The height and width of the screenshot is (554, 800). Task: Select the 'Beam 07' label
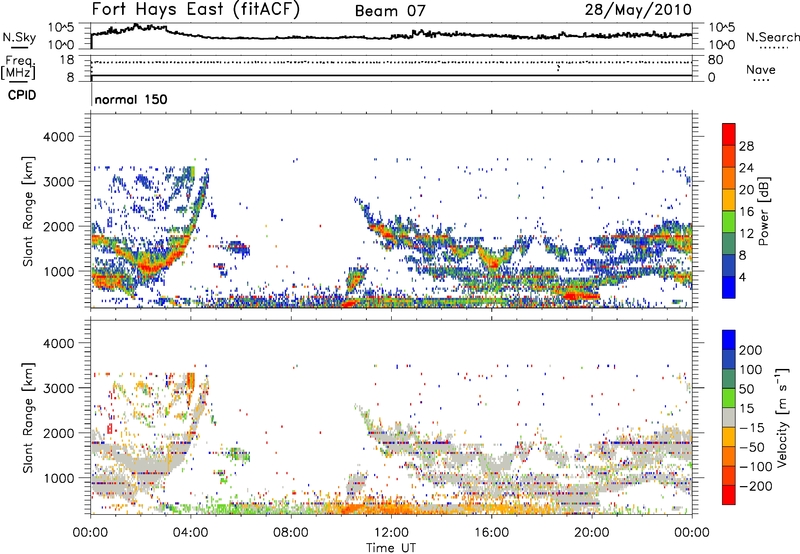point(390,11)
